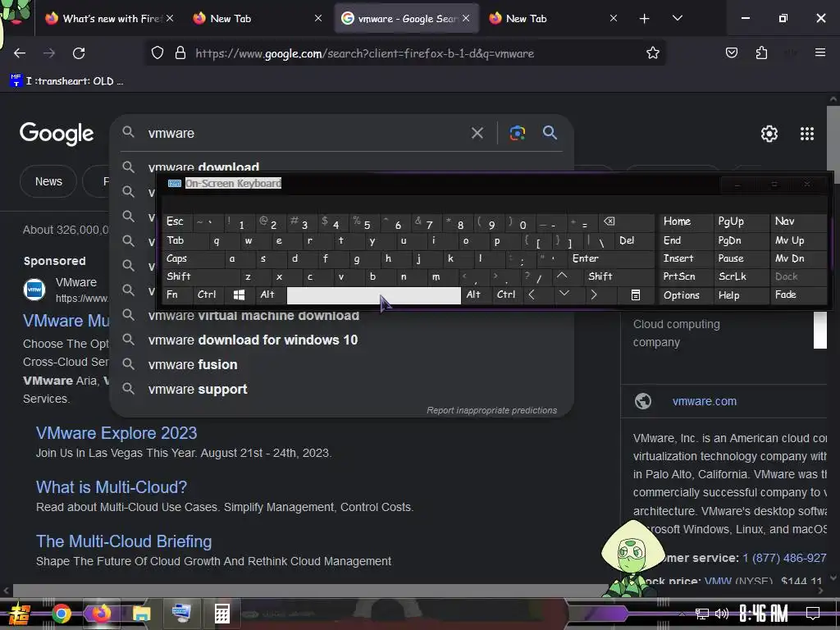Screen dimensions: 840x630
Task: Tap the up arrow key
Action: pyautogui.click(x=561, y=276)
